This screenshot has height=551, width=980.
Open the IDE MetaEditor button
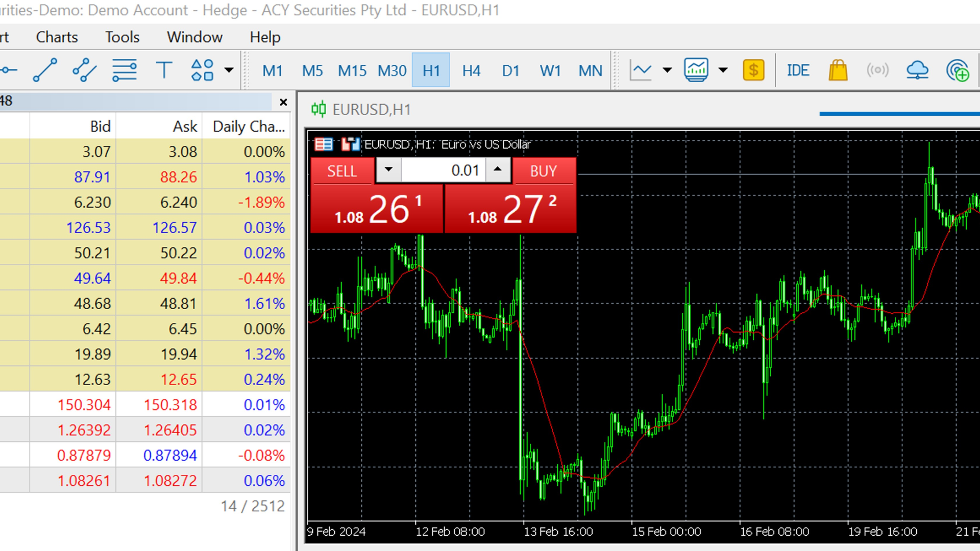pos(798,70)
